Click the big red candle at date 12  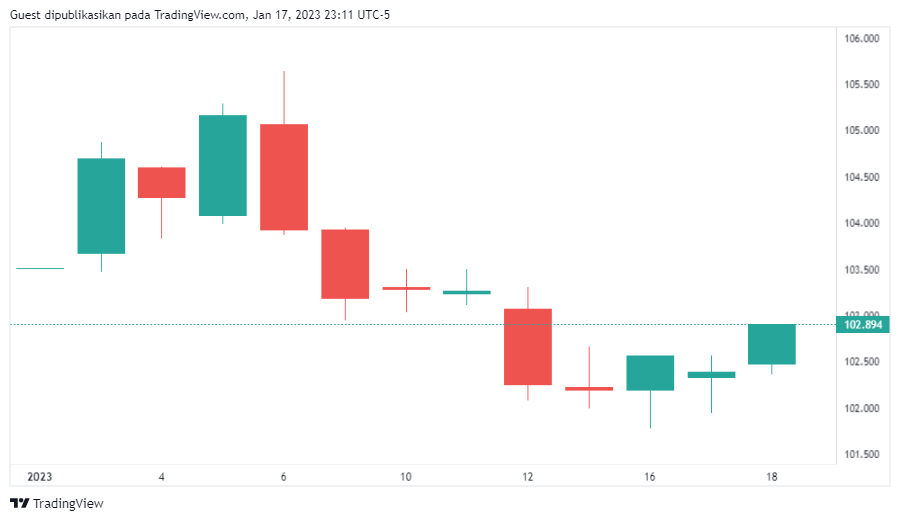pyautogui.click(x=527, y=346)
